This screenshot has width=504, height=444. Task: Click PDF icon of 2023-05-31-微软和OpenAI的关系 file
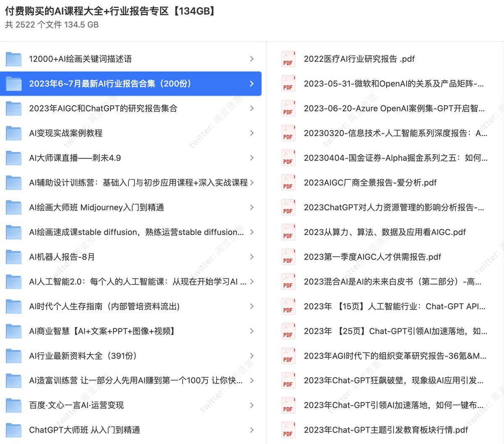[288, 84]
